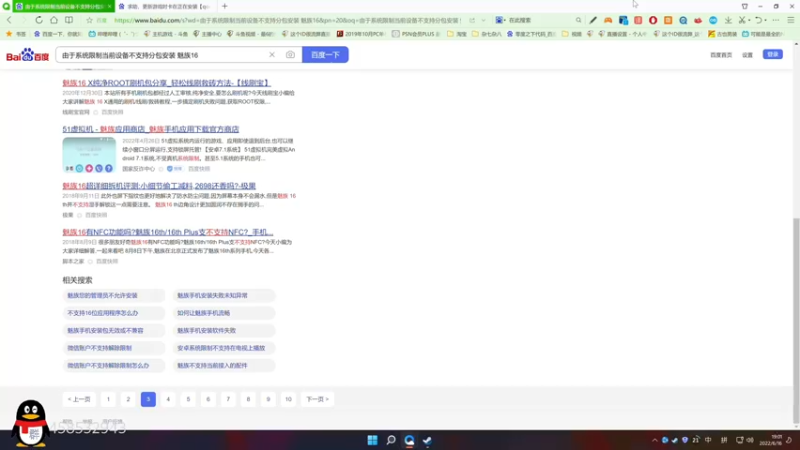Viewport: 800px width, 450px height.
Task: Clear the Baidu search box with X
Action: (x=272, y=55)
